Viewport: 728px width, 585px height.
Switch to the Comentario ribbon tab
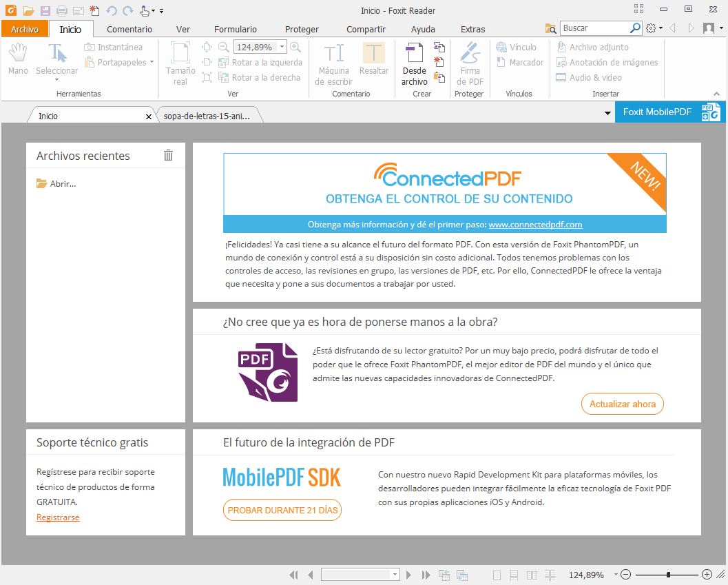(x=129, y=29)
